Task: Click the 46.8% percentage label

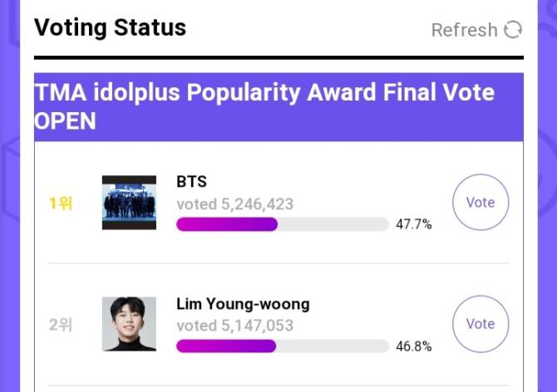Action: [x=414, y=346]
